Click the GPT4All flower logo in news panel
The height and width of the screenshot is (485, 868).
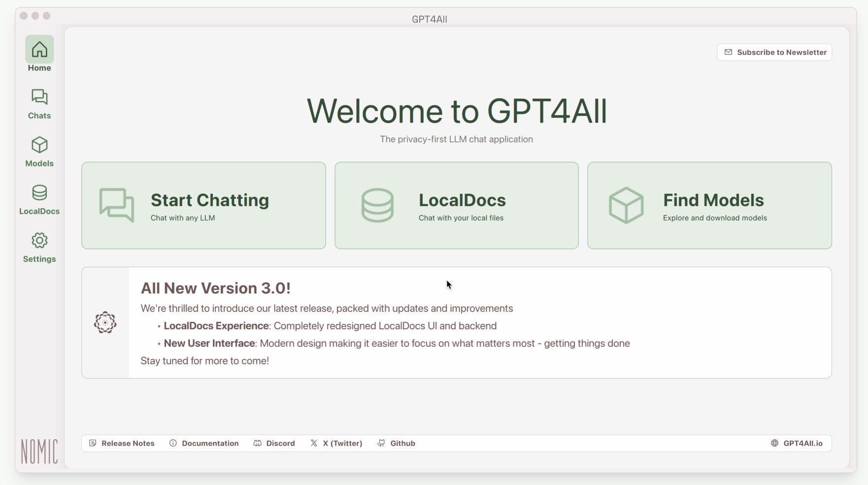tap(105, 323)
